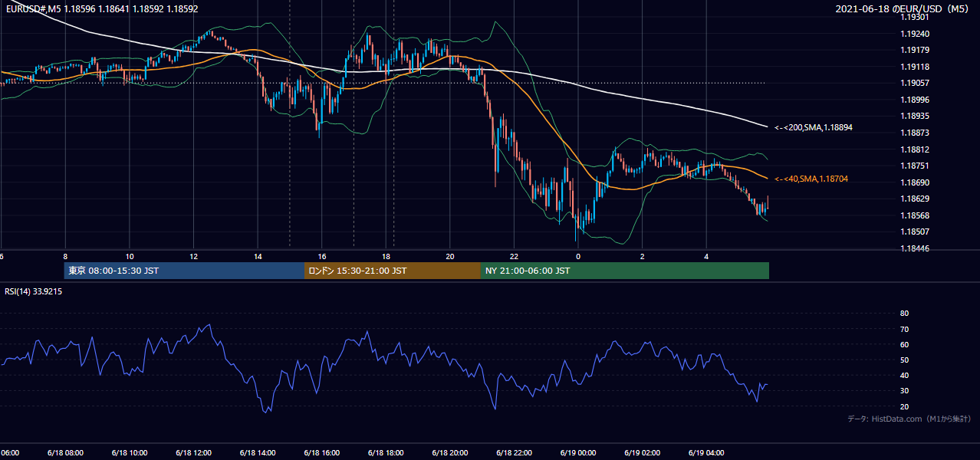
Task: Click price axis label 1.18507
Action: tap(914, 232)
